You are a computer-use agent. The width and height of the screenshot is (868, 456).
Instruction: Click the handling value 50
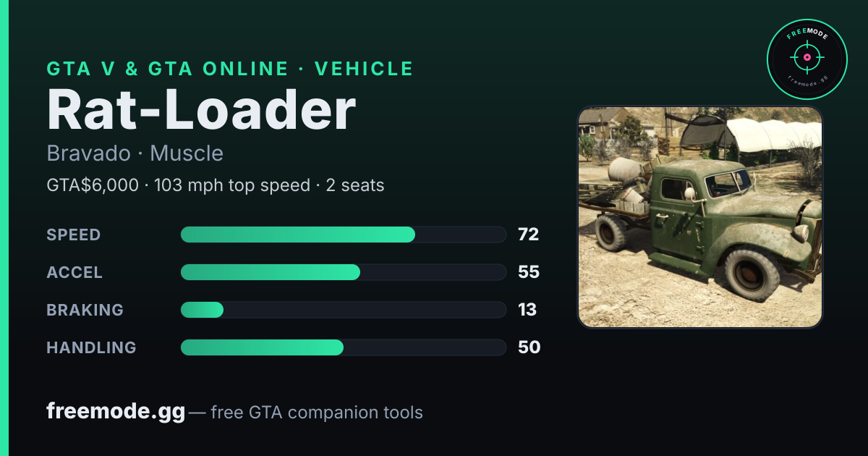coord(529,347)
